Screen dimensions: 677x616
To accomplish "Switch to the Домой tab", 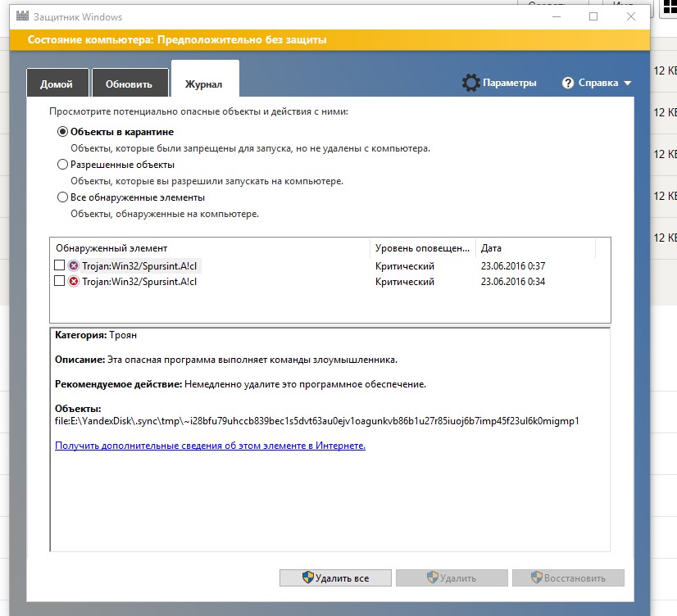I will pyautogui.click(x=57, y=84).
